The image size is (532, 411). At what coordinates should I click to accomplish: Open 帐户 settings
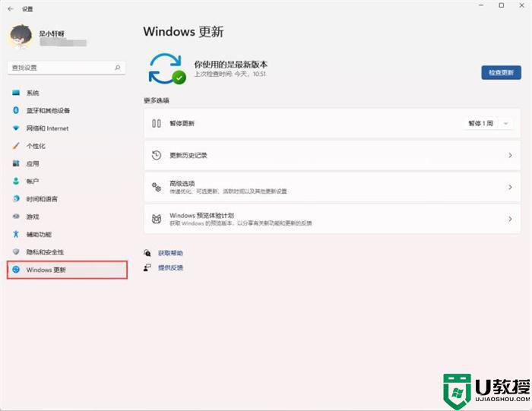[67, 181]
